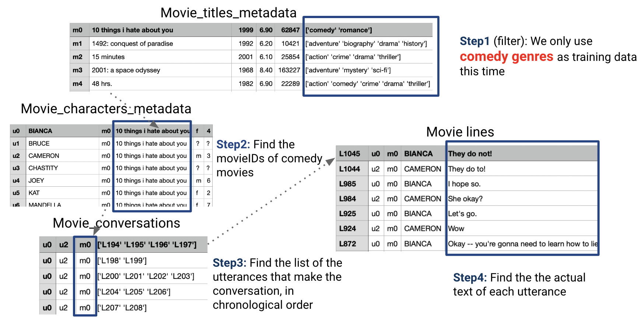Click the red 'comedy genres' text

click(506, 57)
